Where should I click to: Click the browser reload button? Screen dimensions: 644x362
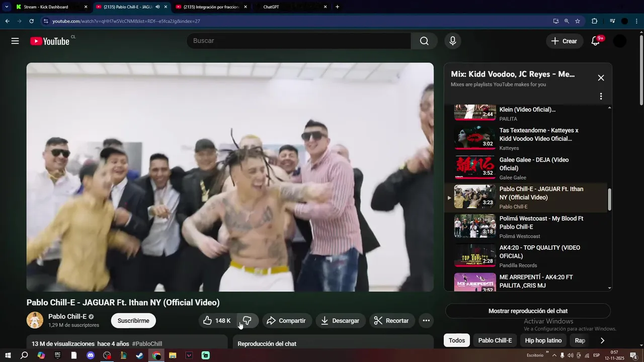point(31,21)
